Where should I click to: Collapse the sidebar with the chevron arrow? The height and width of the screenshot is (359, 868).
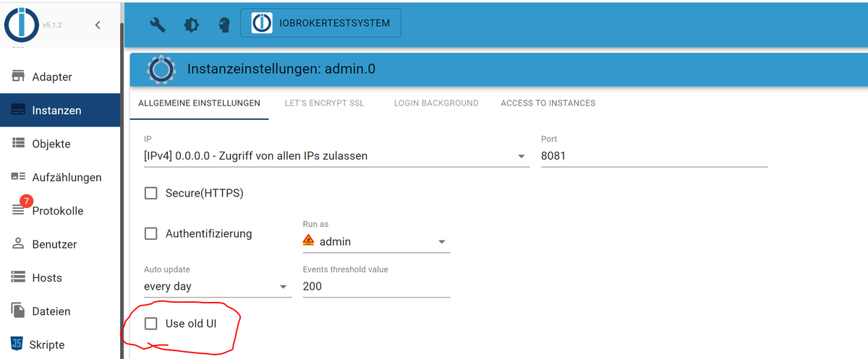[98, 25]
